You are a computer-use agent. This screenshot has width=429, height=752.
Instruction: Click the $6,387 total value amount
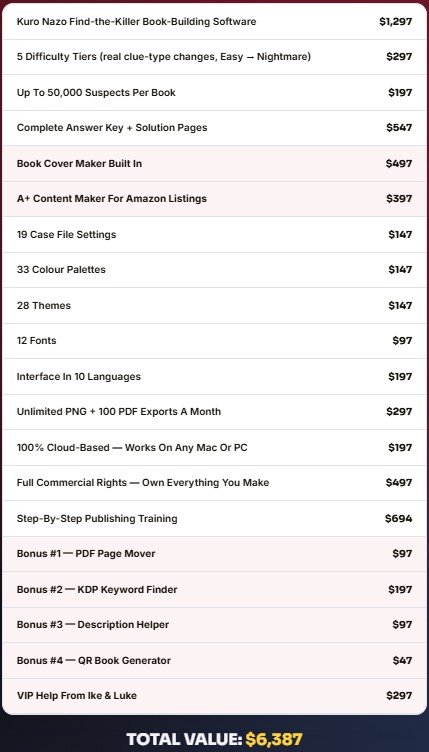(274, 739)
